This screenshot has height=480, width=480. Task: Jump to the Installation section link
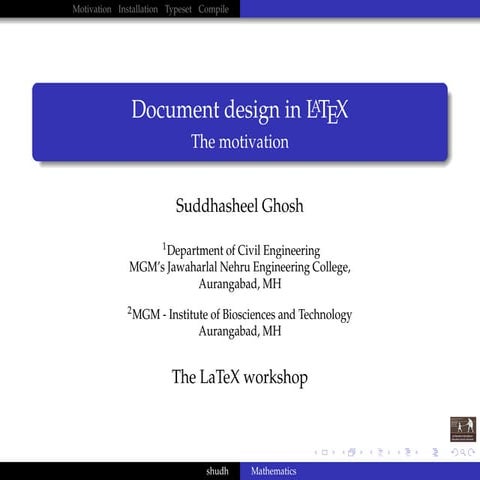tap(138, 9)
